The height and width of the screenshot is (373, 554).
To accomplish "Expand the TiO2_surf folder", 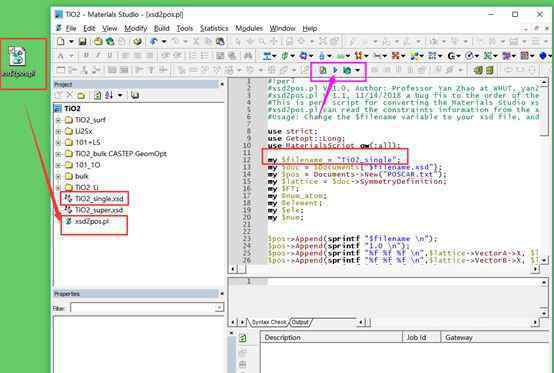I will click(58, 120).
